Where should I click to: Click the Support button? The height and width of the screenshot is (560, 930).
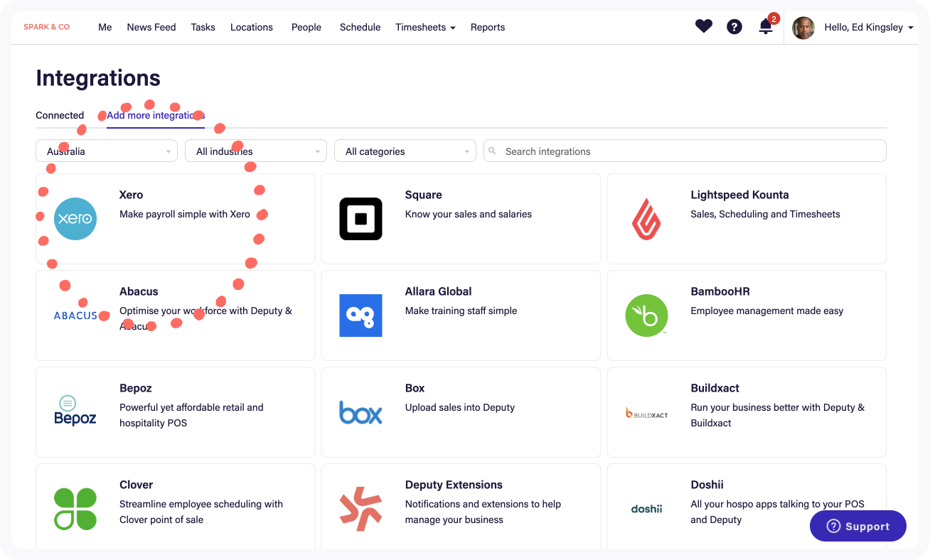tap(857, 527)
